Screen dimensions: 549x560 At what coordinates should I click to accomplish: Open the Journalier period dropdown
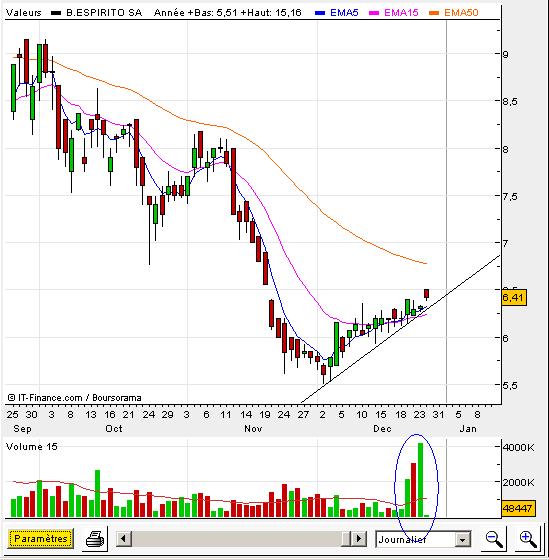click(x=423, y=539)
